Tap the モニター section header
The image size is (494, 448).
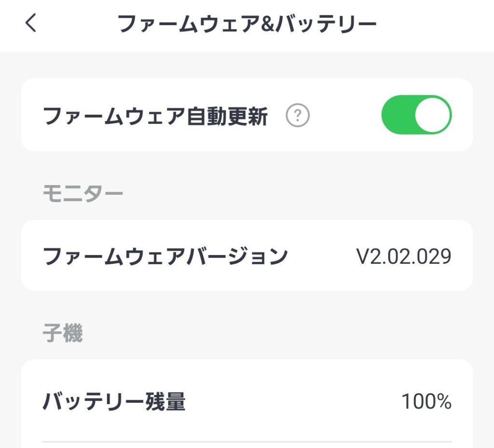[83, 193]
